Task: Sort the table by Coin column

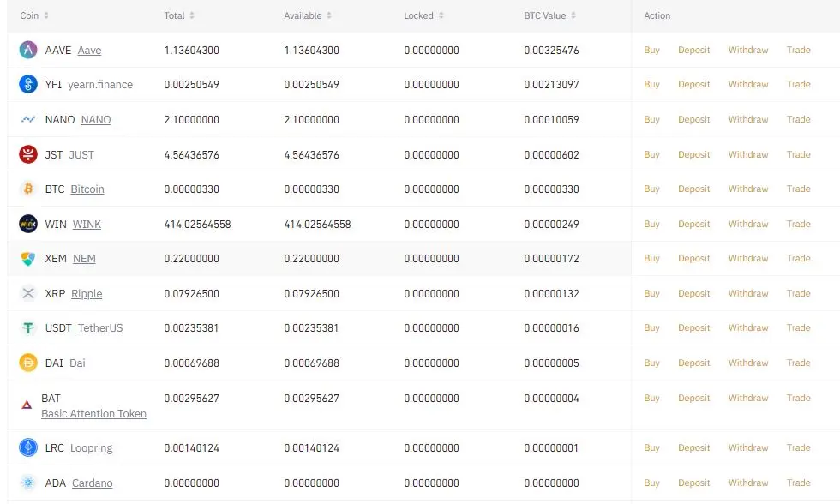Action: click(46, 15)
